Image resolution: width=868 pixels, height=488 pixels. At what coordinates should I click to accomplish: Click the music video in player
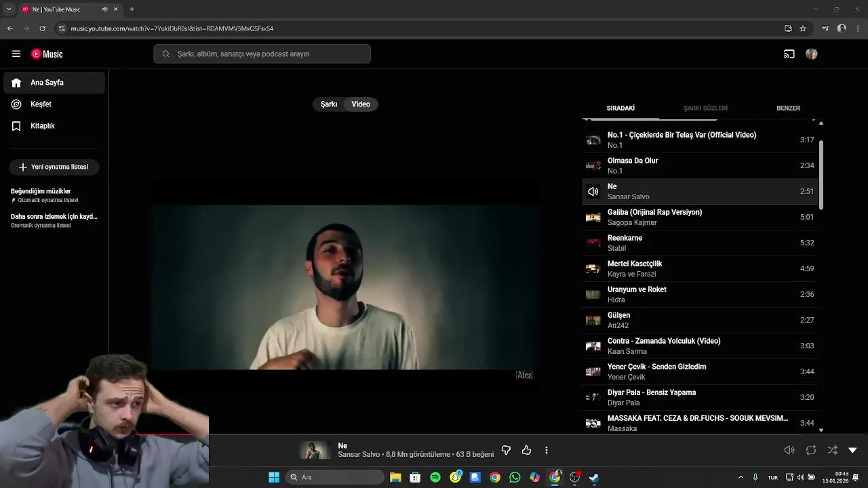346,287
